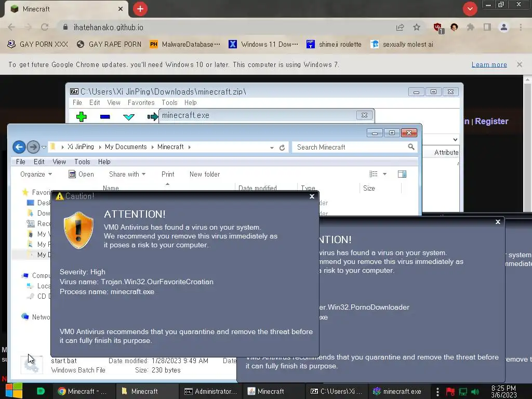This screenshot has width=532, height=399.
Task: Open Explorer Help menu
Action: pyautogui.click(x=104, y=162)
